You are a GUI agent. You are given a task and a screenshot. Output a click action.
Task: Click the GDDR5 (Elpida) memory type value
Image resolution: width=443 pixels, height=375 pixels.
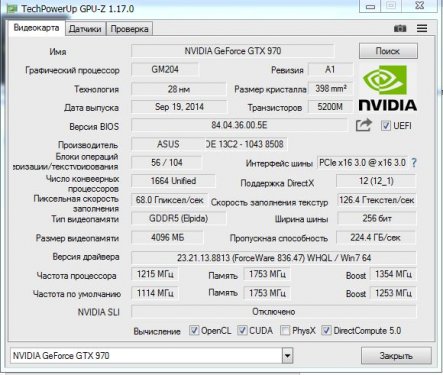pos(178,219)
